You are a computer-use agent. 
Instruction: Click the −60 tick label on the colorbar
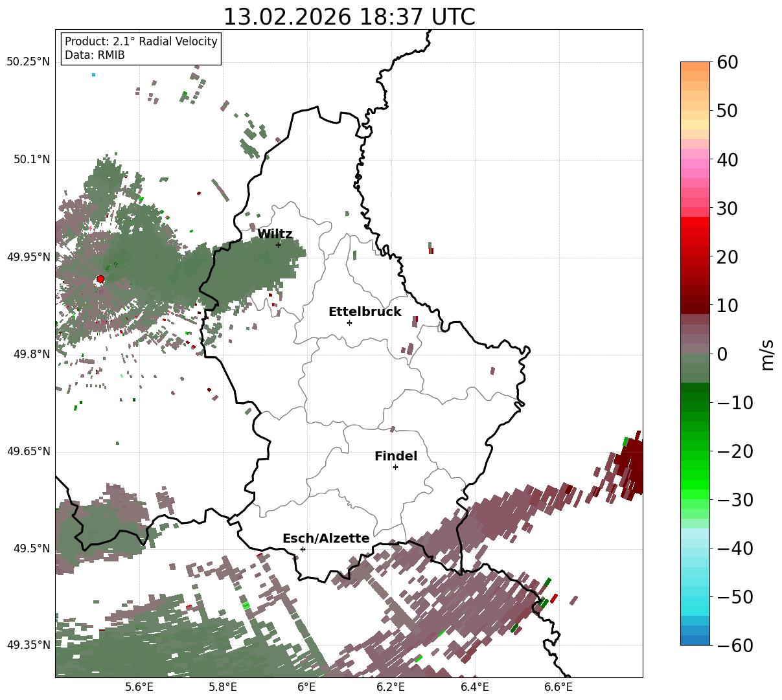[735, 646]
